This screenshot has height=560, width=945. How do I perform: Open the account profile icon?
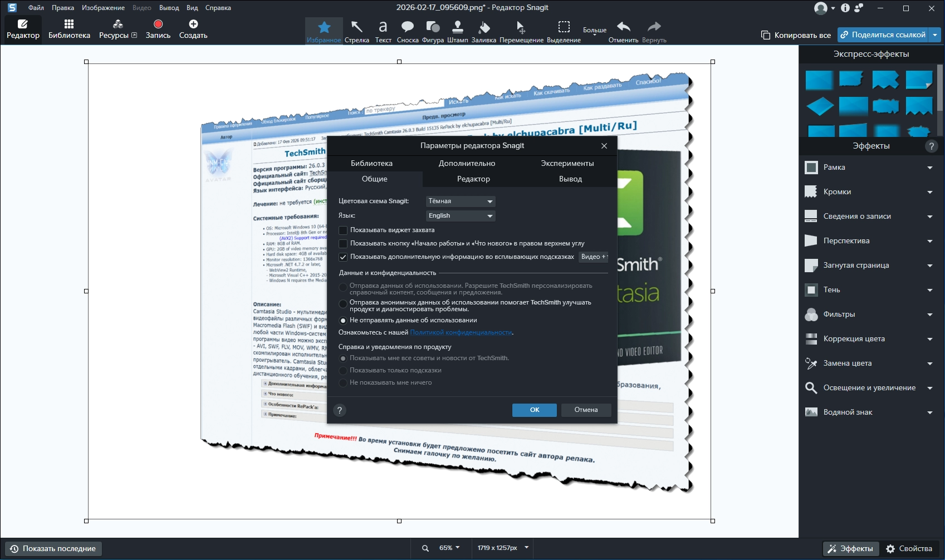[820, 8]
